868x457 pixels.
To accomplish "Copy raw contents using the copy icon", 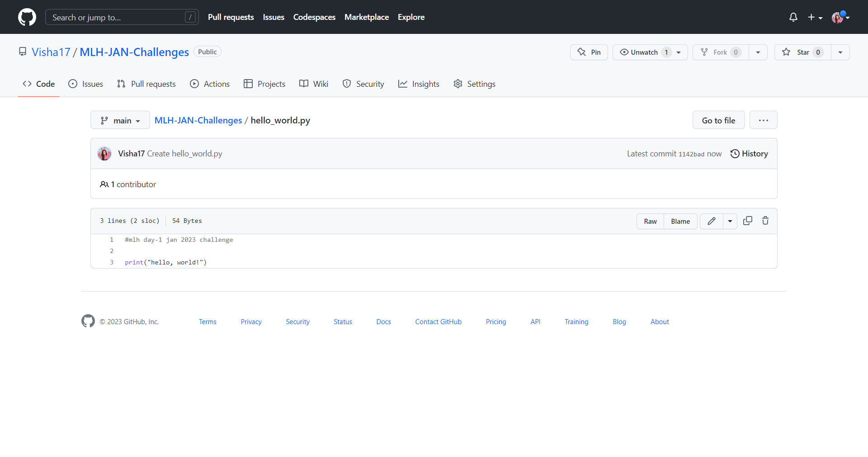I will (x=748, y=221).
